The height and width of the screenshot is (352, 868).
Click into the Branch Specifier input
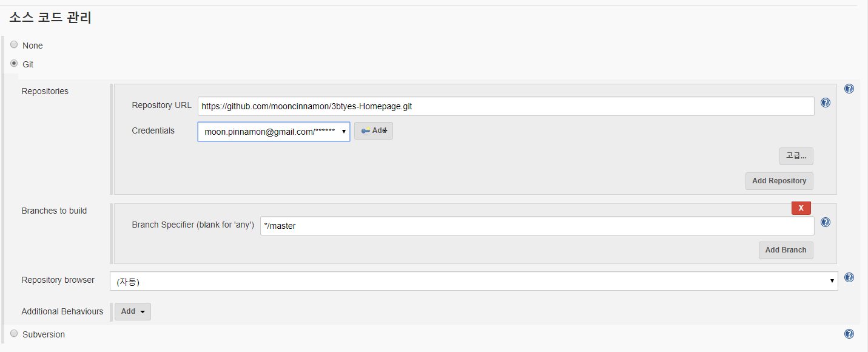click(x=537, y=226)
